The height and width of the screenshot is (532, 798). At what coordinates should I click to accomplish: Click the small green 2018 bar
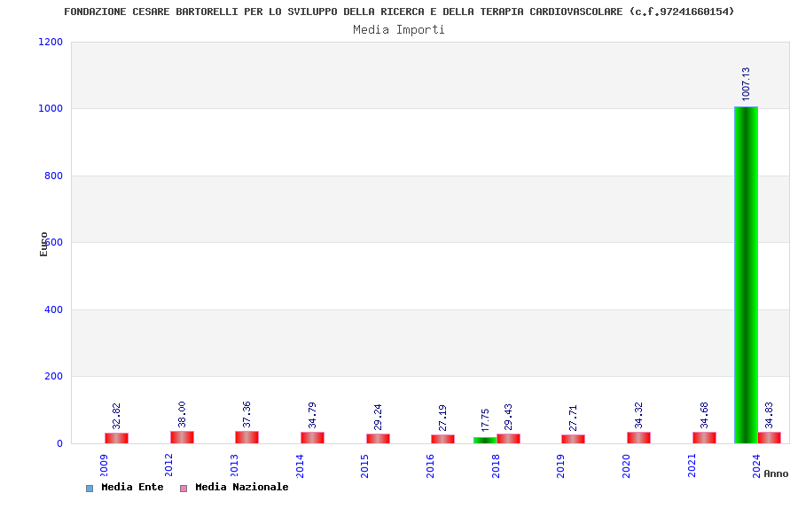click(x=485, y=441)
